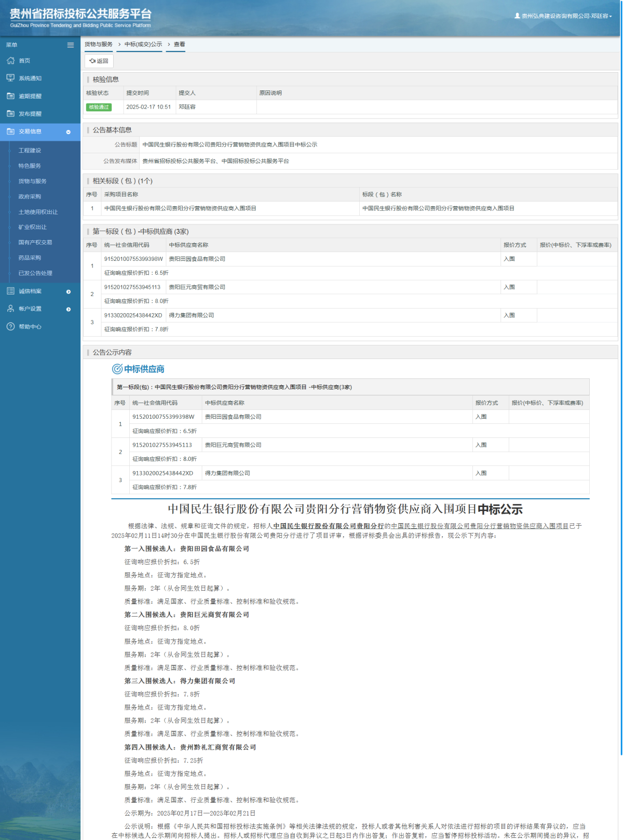
Task: Click the 公告公示内容 section header
Action: [x=112, y=352]
